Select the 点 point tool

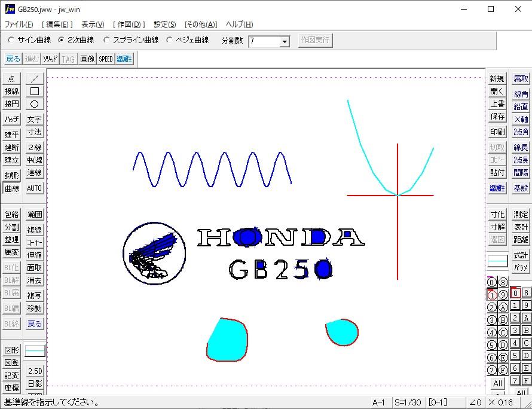coord(11,78)
